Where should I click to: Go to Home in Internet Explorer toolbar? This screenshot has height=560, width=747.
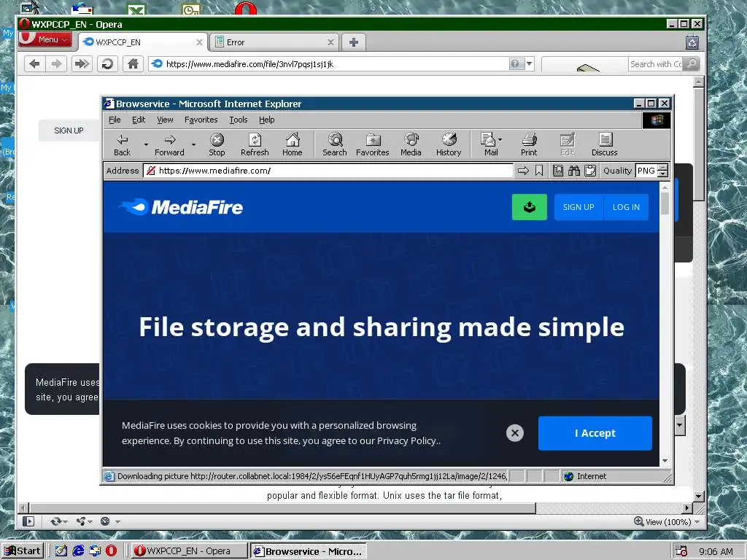click(293, 144)
